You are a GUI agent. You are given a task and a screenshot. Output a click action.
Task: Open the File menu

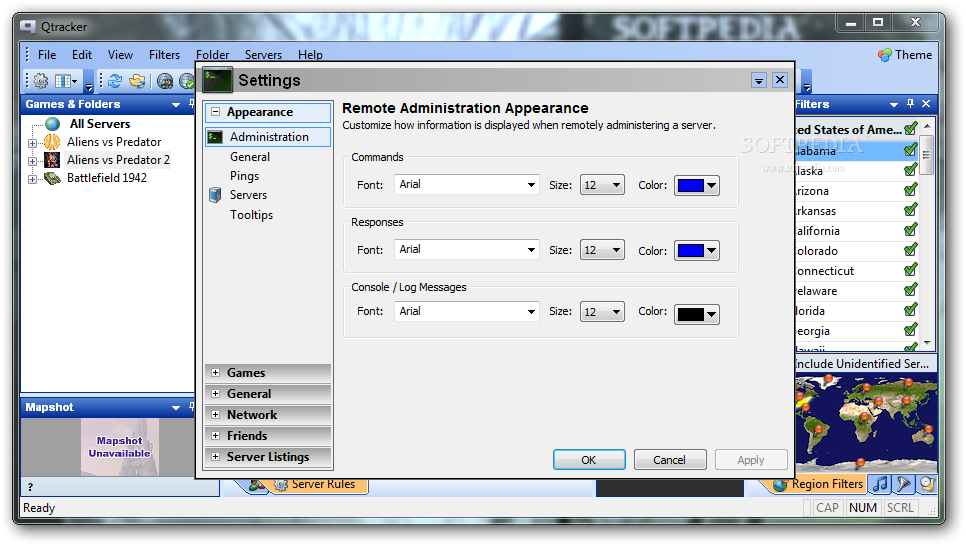click(47, 55)
